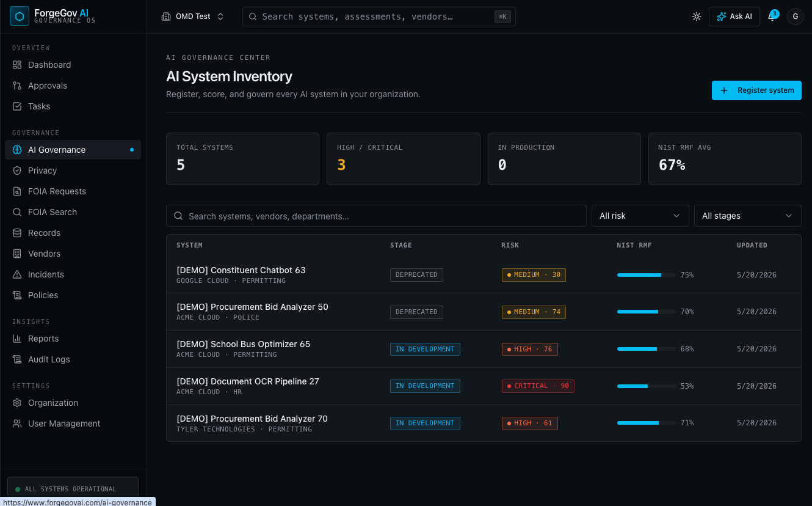Click the High / Critical stat card
The width and height of the screenshot is (812, 506).
[x=403, y=159]
